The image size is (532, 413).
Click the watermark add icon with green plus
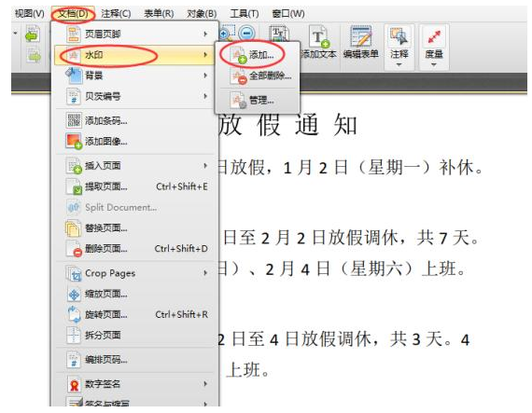[x=239, y=55]
